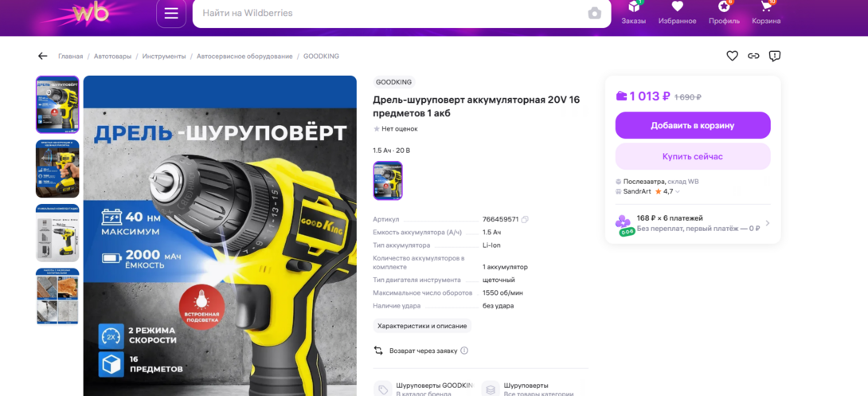Click value 'Li-Ion' battery type

[x=491, y=245]
